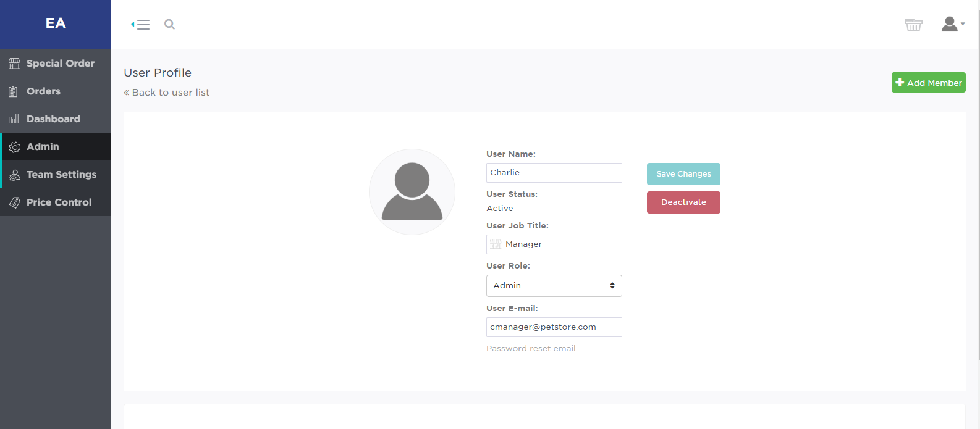The width and height of the screenshot is (980, 429).
Task: Deactivate the user with the red button
Action: [x=683, y=202]
